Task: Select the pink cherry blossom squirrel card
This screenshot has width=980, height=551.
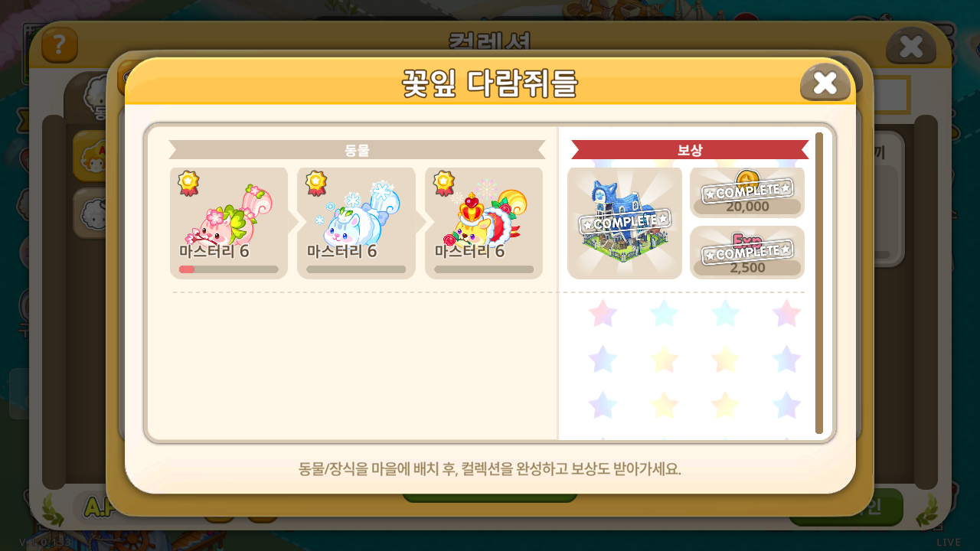Action: pos(229,223)
